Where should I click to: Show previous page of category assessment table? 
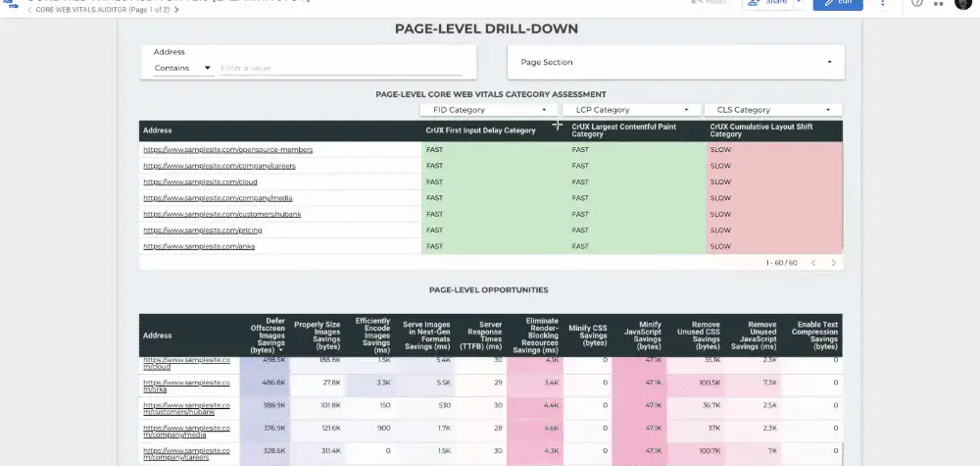click(x=813, y=263)
